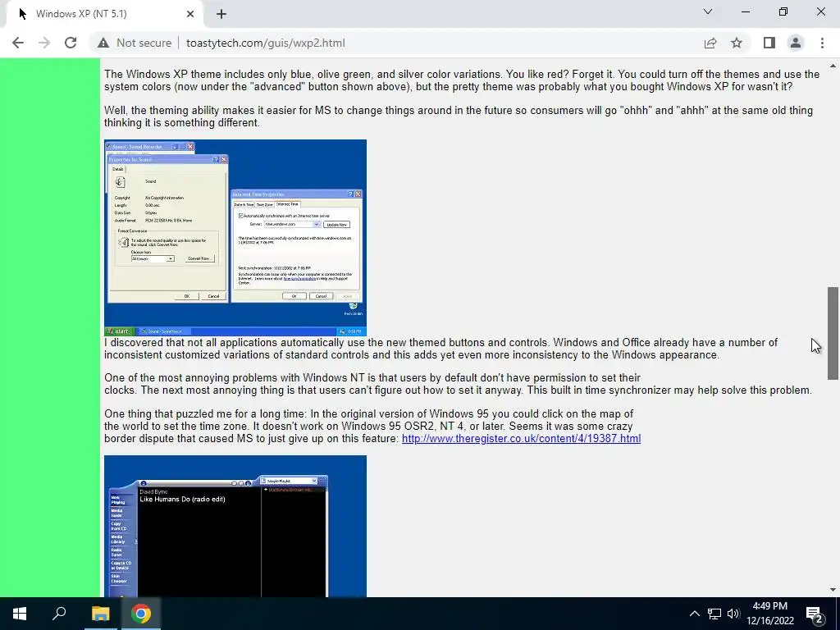Open the Not secure site info warning
Viewport: 840px width, 630px height.
click(x=135, y=43)
